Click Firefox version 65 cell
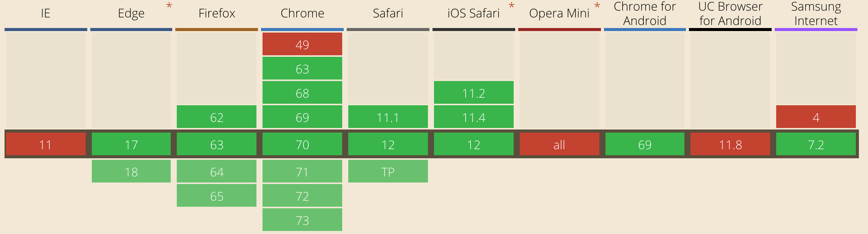Viewport: 868px width, 234px height. click(217, 196)
